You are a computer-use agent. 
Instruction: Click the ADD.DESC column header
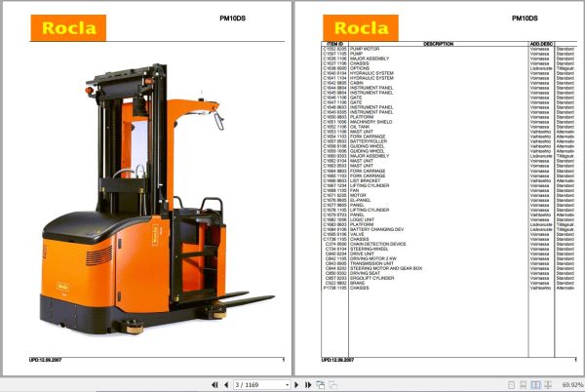coord(541,44)
